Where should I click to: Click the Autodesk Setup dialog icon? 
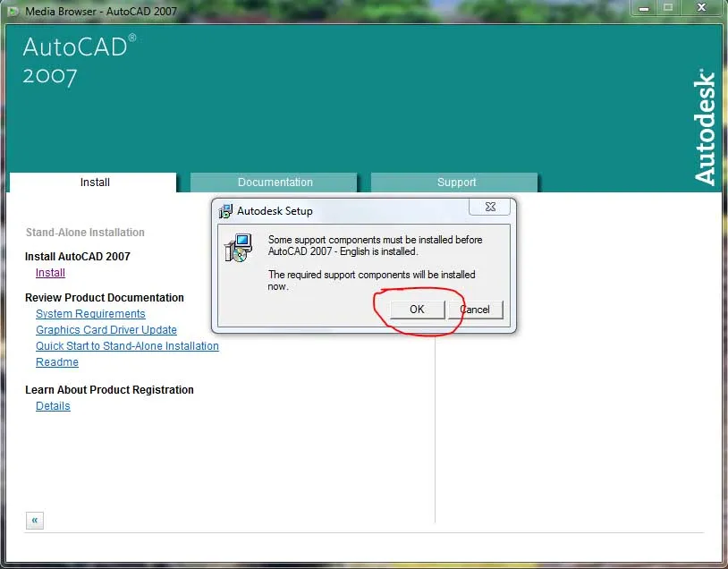(x=224, y=211)
